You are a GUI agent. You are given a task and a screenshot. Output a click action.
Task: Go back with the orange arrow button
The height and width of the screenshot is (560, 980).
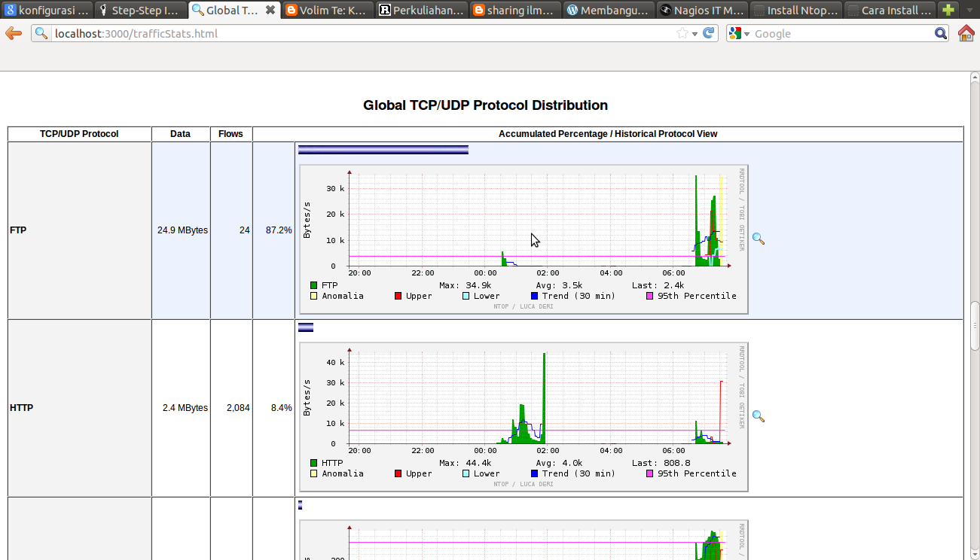tap(13, 34)
